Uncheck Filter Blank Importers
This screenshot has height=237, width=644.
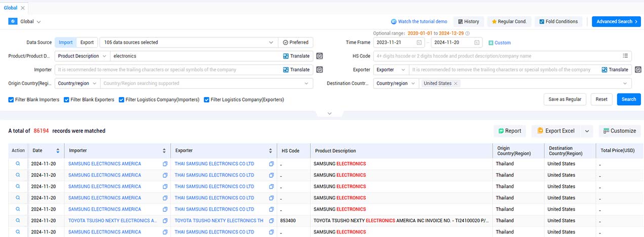pos(11,100)
